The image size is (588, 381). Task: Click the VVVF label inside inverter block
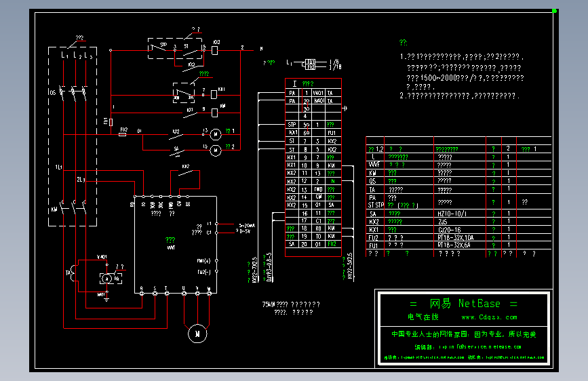coord(171,247)
